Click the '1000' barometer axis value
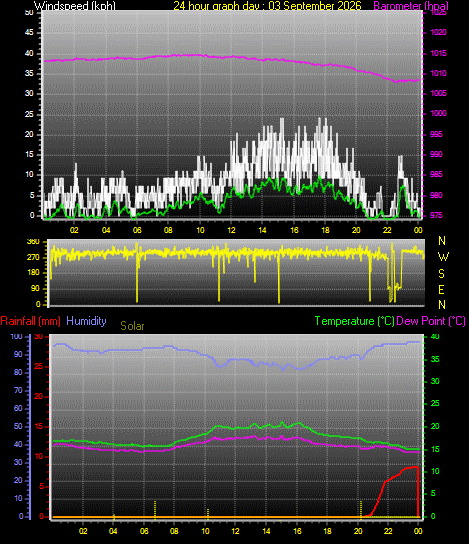This screenshot has height=544, width=469. point(438,113)
